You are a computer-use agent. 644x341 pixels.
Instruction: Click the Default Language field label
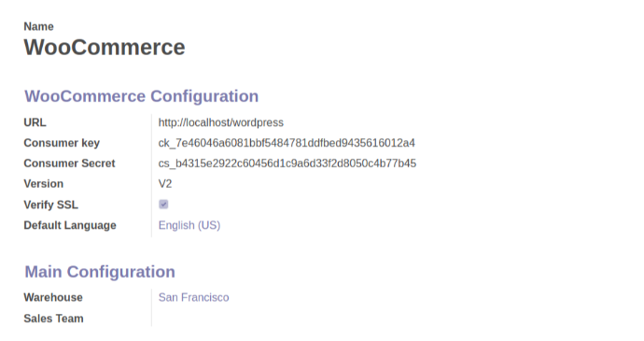(x=70, y=225)
